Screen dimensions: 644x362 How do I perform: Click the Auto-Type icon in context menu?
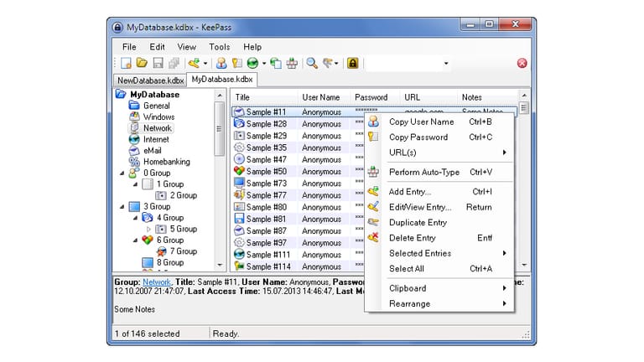(373, 172)
